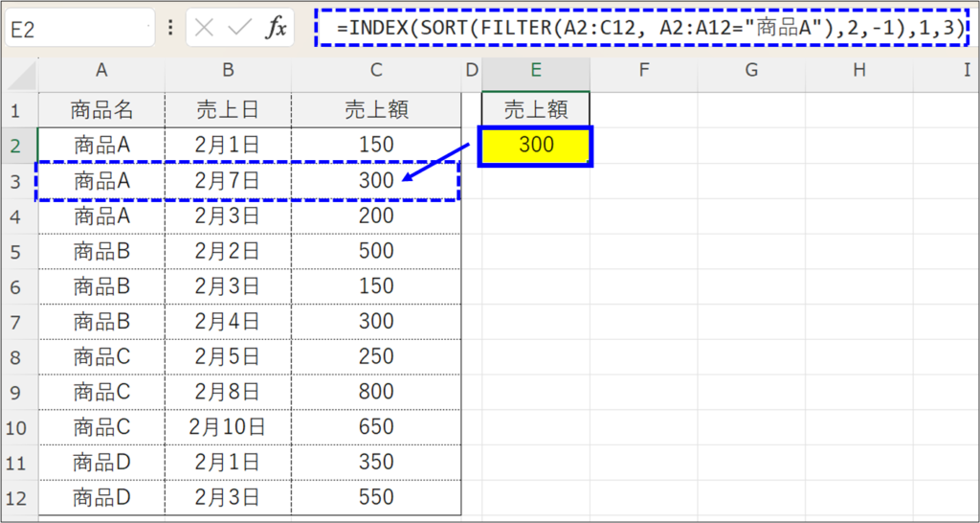The image size is (980, 523).
Task: Select row 10 header
Action: click(17, 427)
